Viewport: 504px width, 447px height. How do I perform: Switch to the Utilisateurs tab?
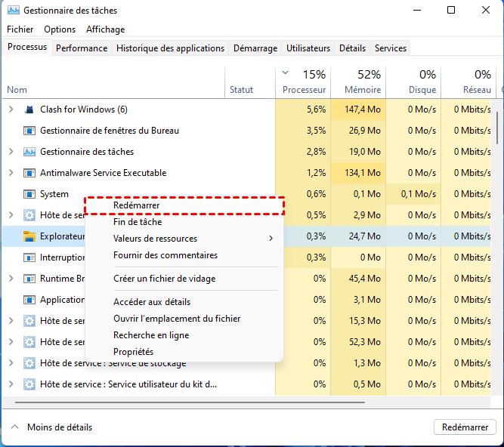(308, 48)
